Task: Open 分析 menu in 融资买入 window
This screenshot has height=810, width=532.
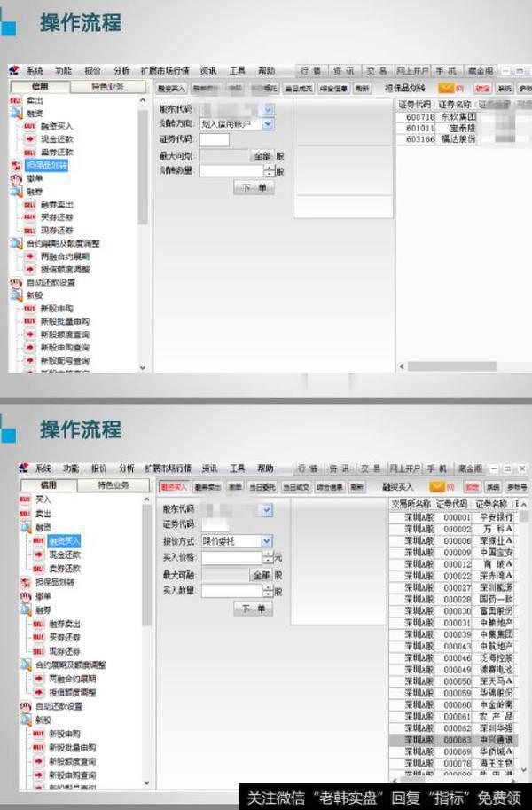Action: pyautogui.click(x=126, y=468)
